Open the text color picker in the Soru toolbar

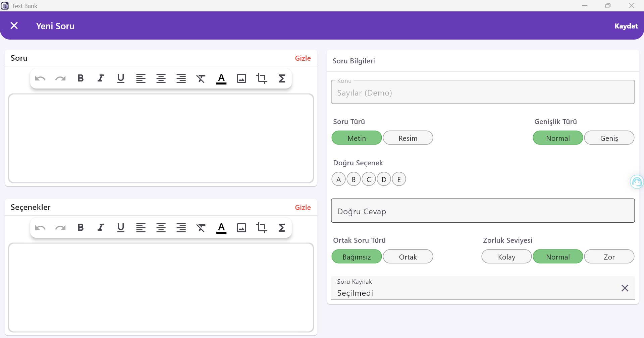click(x=221, y=78)
